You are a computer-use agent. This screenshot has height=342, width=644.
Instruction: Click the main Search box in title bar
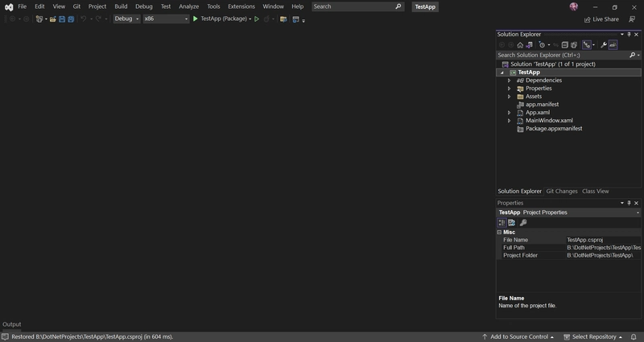tap(357, 6)
